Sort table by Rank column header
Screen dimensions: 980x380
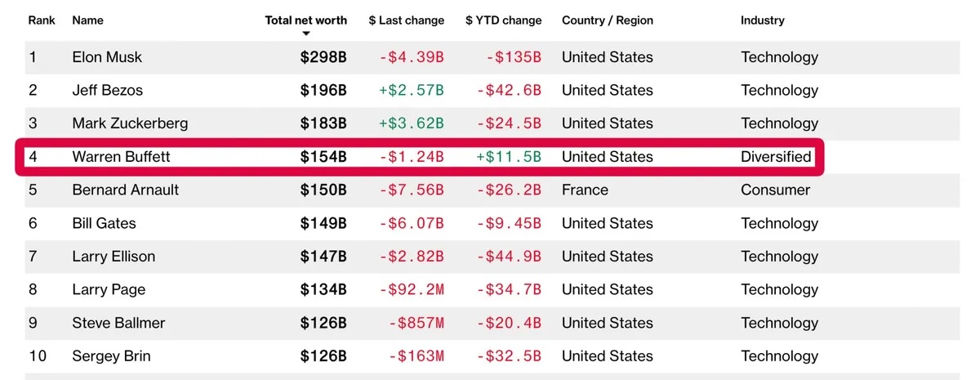(x=42, y=20)
